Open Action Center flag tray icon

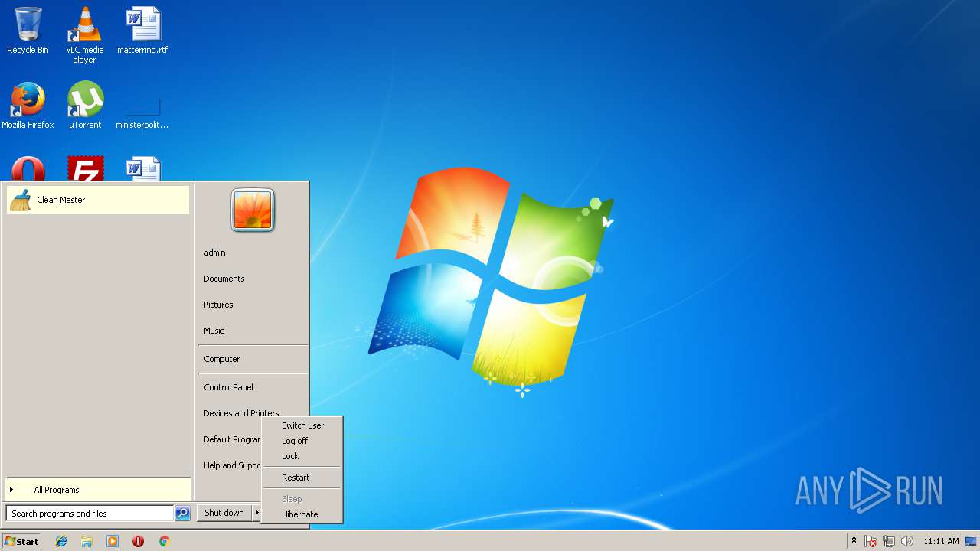[871, 541]
